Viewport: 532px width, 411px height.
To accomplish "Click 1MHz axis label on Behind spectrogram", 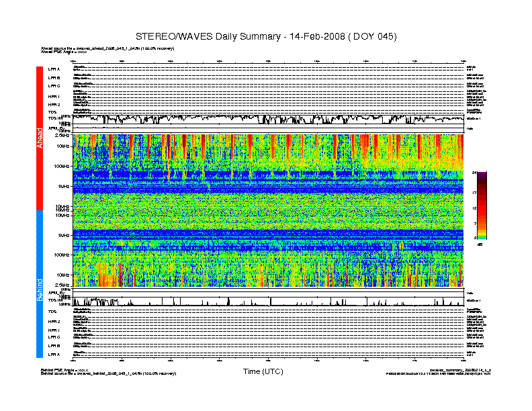I will coord(63,235).
